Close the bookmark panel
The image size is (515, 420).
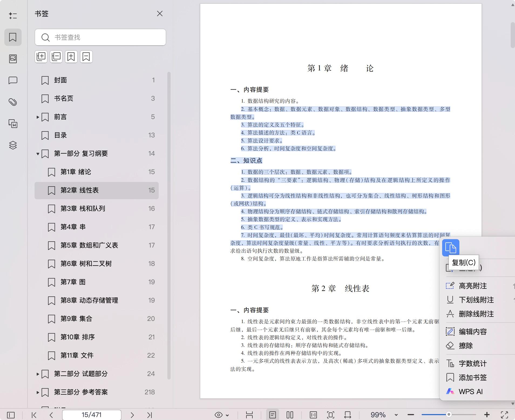[x=160, y=13]
